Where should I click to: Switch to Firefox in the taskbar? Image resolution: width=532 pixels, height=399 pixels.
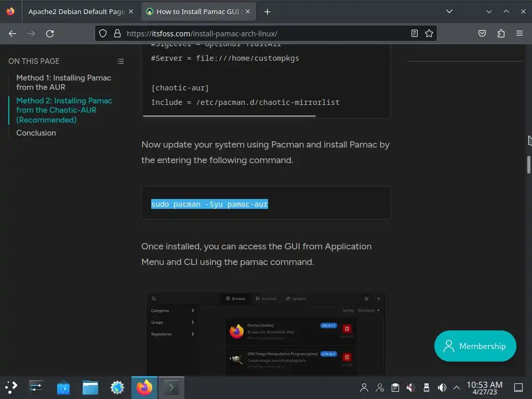pos(144,388)
